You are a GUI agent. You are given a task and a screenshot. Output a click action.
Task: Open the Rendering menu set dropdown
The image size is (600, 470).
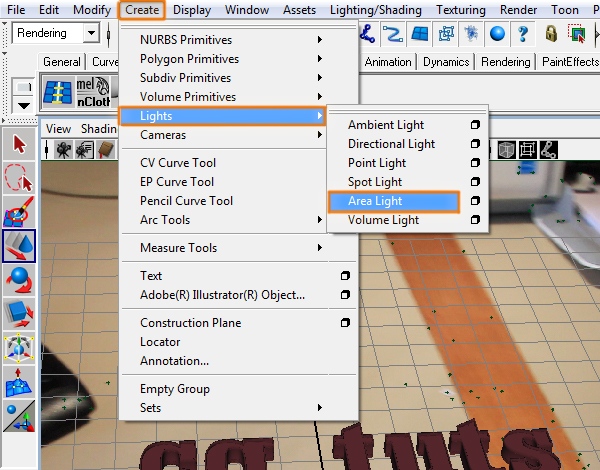(91, 33)
